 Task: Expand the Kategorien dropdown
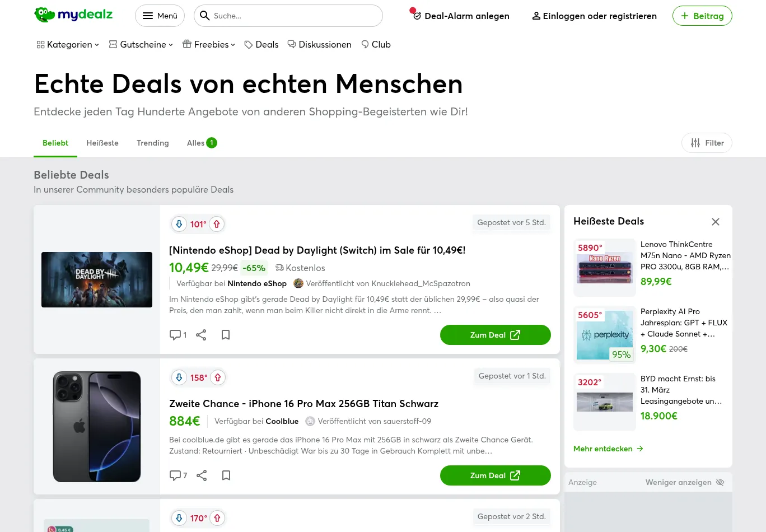[68, 44]
